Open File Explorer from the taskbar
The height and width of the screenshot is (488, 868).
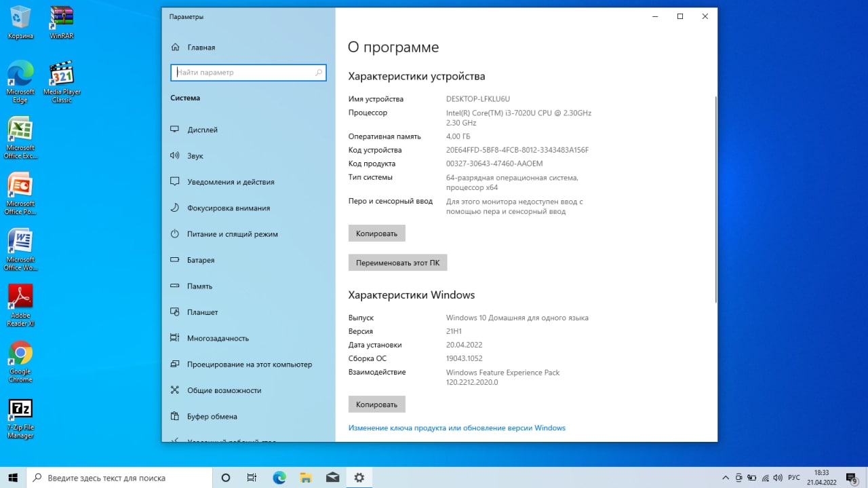point(306,477)
